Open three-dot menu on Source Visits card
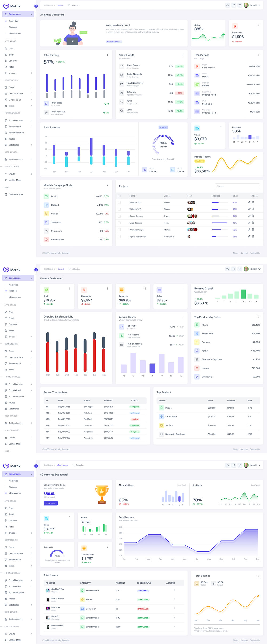The image size is (267, 644). tap(183, 55)
